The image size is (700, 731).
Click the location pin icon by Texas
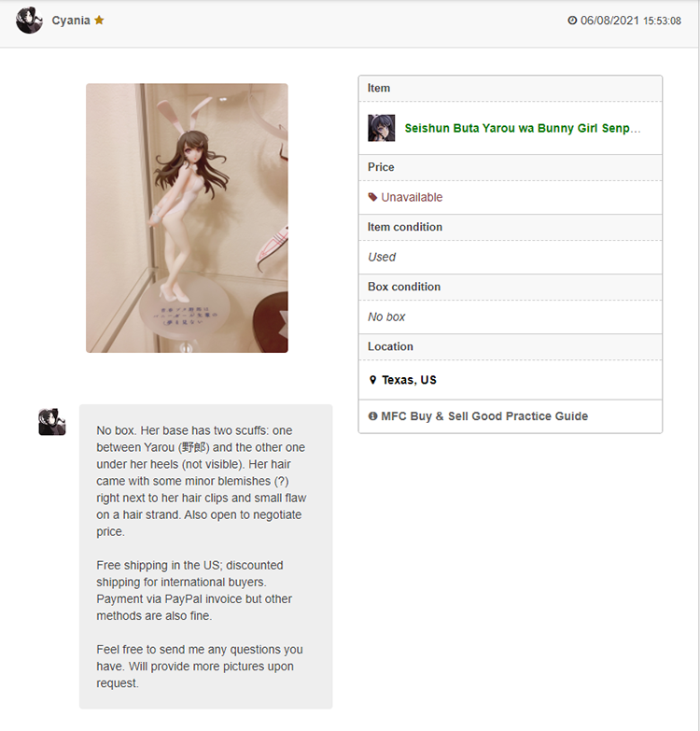point(372,380)
